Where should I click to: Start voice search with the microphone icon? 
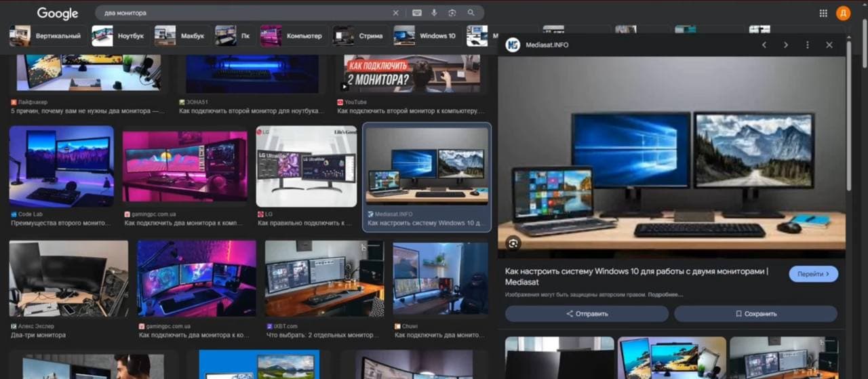(x=434, y=13)
